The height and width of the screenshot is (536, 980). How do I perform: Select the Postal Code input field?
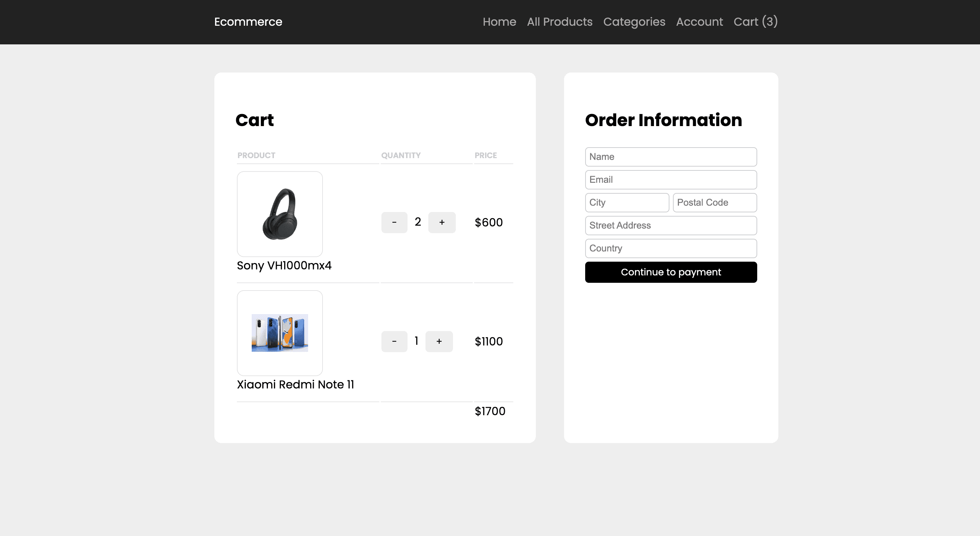(715, 202)
